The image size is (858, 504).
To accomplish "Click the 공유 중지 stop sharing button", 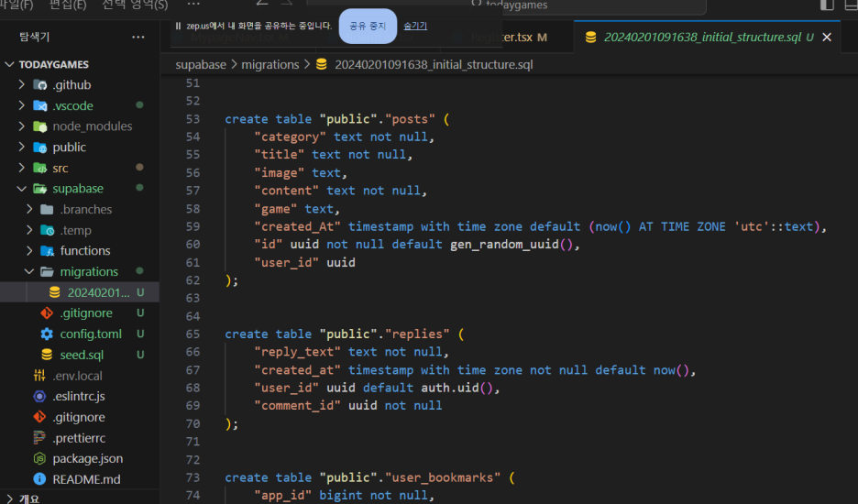I will point(368,26).
